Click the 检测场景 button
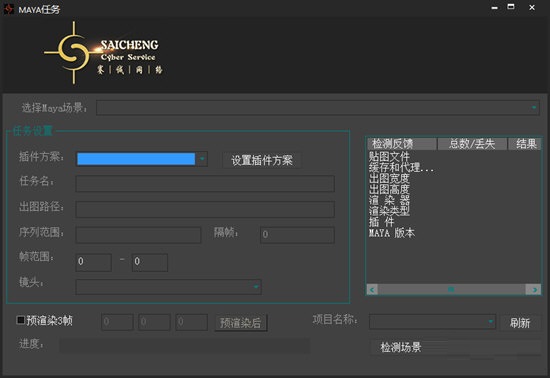 tap(456, 347)
